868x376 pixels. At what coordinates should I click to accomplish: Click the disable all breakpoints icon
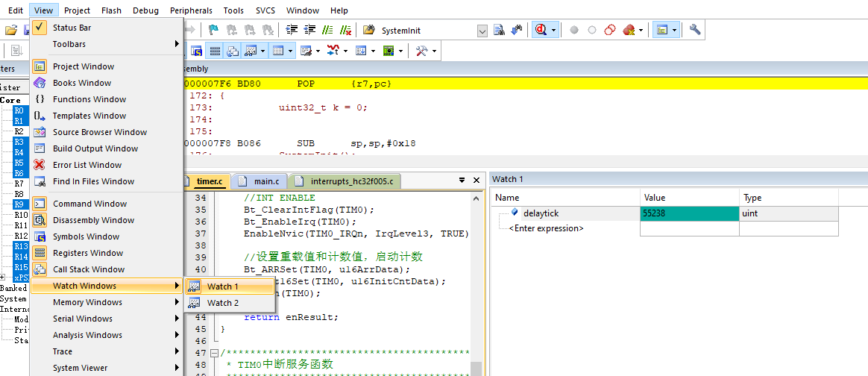point(610,30)
